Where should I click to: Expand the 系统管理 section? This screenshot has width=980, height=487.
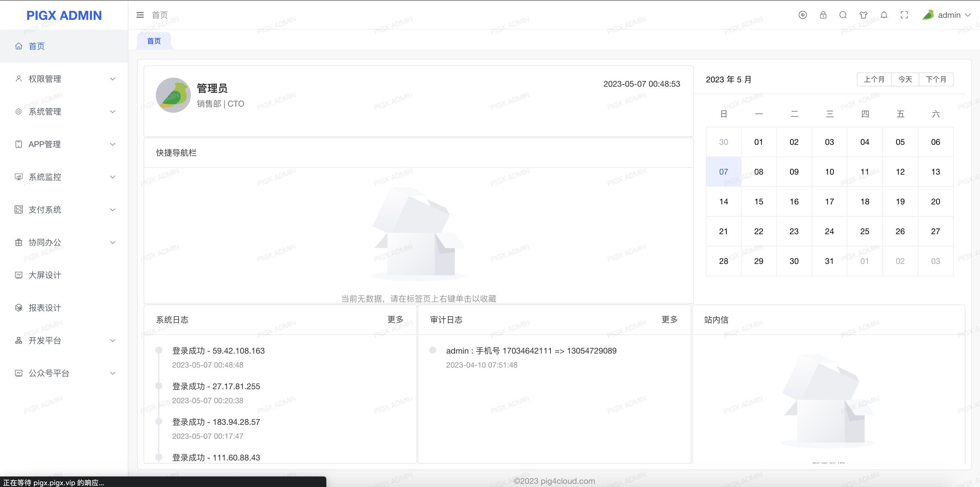point(45,112)
